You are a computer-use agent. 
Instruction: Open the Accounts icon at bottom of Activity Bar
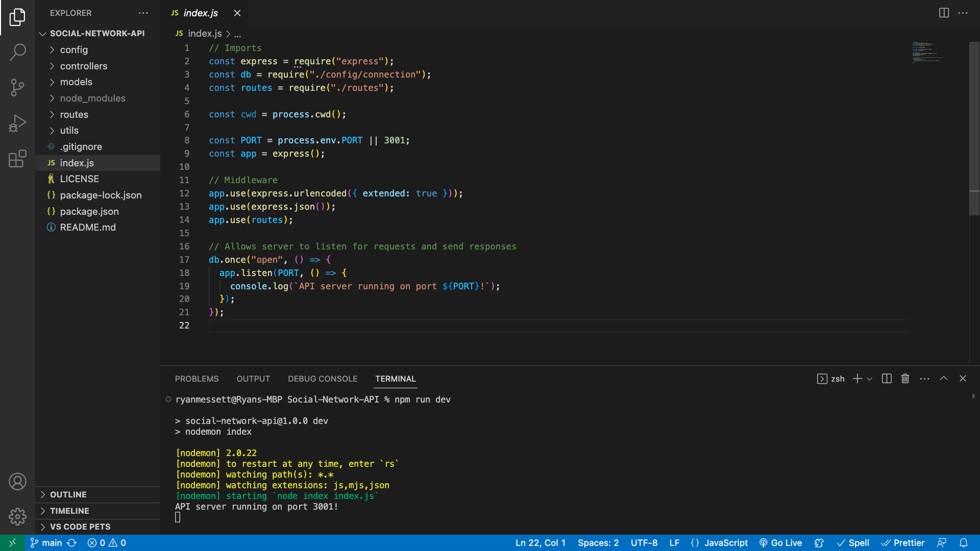(18, 481)
